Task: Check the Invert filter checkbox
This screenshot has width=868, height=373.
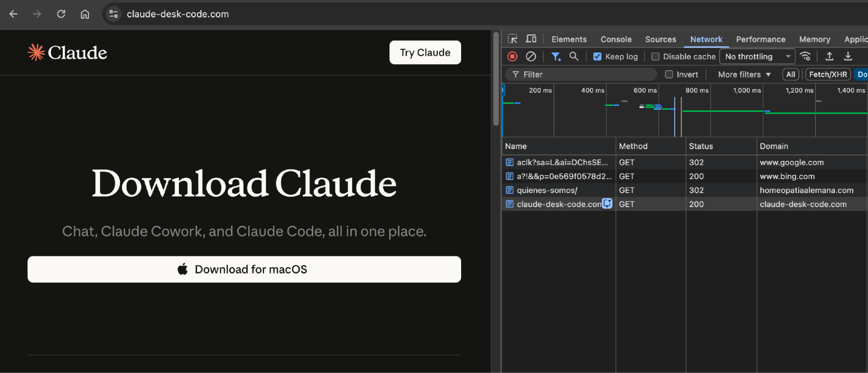Action: [x=669, y=75]
